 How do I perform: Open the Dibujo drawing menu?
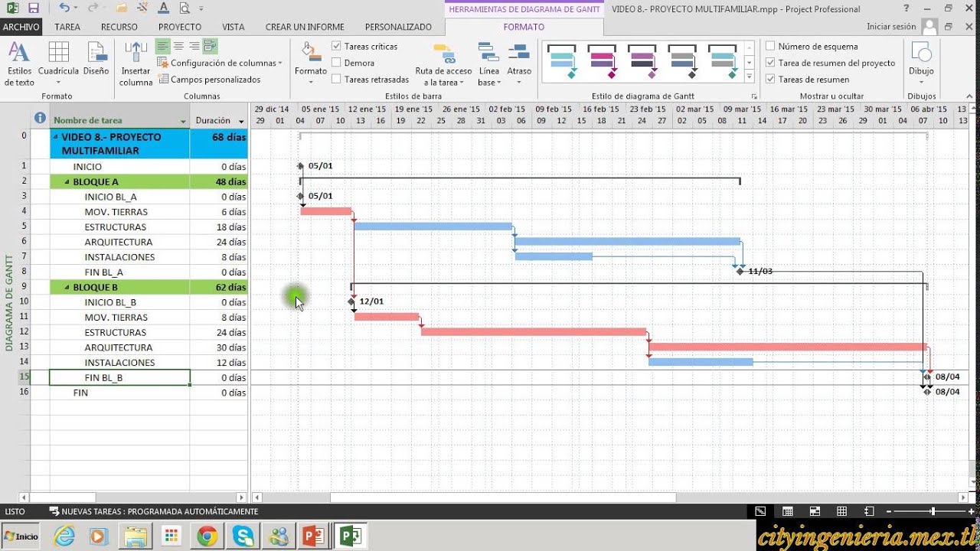(x=921, y=64)
